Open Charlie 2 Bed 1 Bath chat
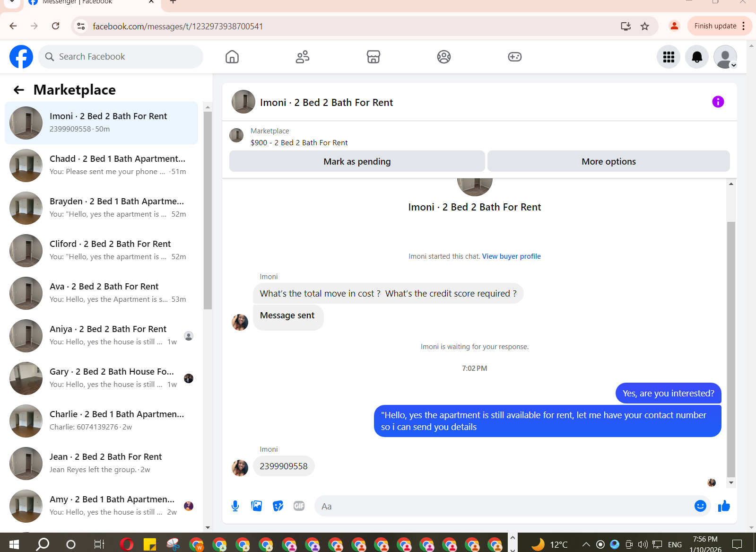The image size is (756, 552). click(x=102, y=421)
